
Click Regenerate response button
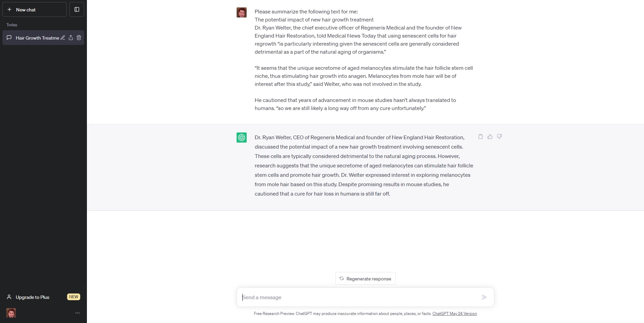pyautogui.click(x=365, y=279)
